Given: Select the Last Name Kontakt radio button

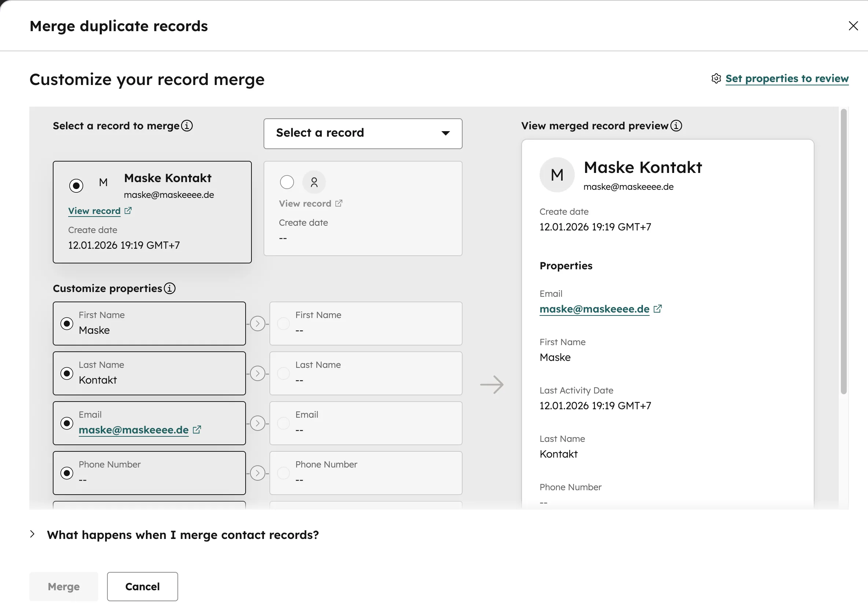Looking at the screenshot, I should pos(67,373).
